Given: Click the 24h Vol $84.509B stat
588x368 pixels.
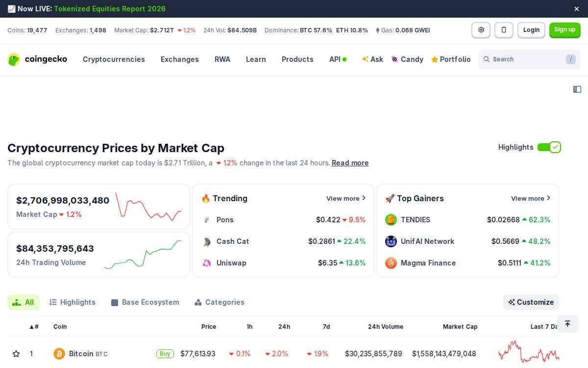Looking at the screenshot, I should [230, 30].
